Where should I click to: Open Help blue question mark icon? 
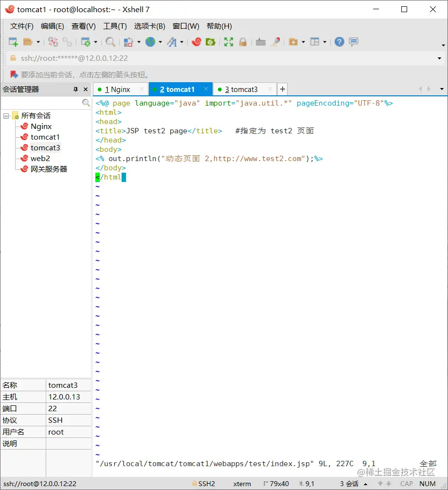pos(339,41)
